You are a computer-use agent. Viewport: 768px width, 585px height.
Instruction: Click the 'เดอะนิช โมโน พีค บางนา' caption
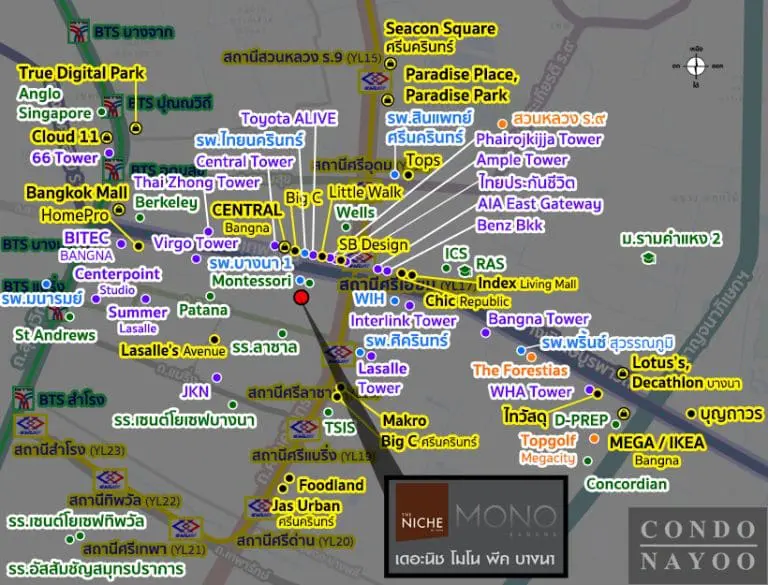[475, 559]
